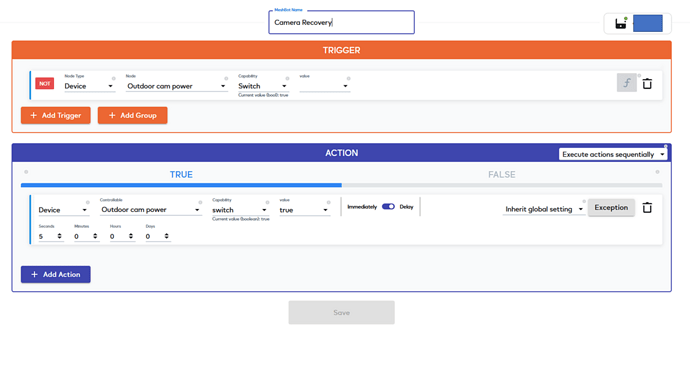Image resolution: width=690 pixels, height=377 pixels.
Task: Click the greyed Save button
Action: point(341,313)
